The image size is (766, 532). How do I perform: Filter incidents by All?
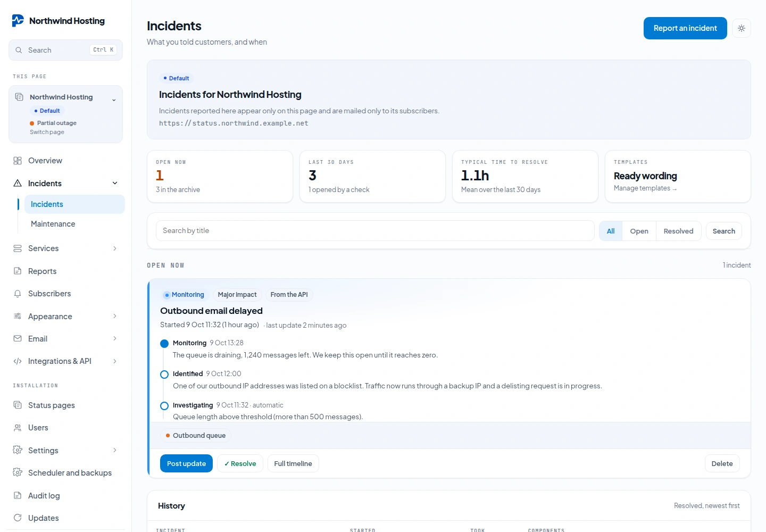click(611, 231)
